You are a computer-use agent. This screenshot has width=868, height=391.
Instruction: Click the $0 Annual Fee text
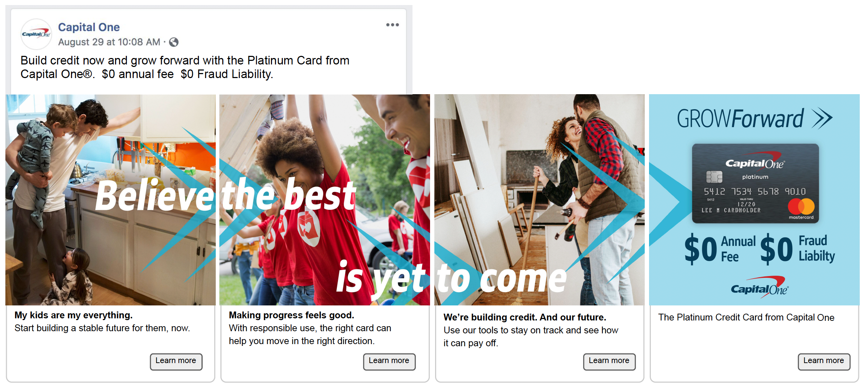pyautogui.click(x=720, y=249)
